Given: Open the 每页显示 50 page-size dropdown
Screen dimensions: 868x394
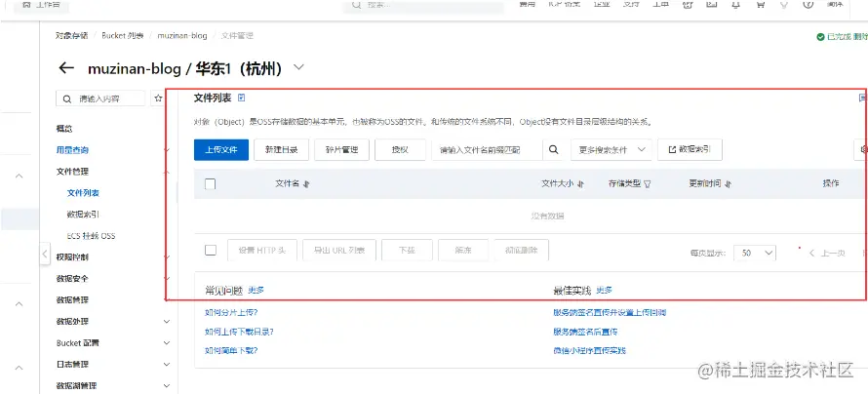Looking at the screenshot, I should click(755, 253).
